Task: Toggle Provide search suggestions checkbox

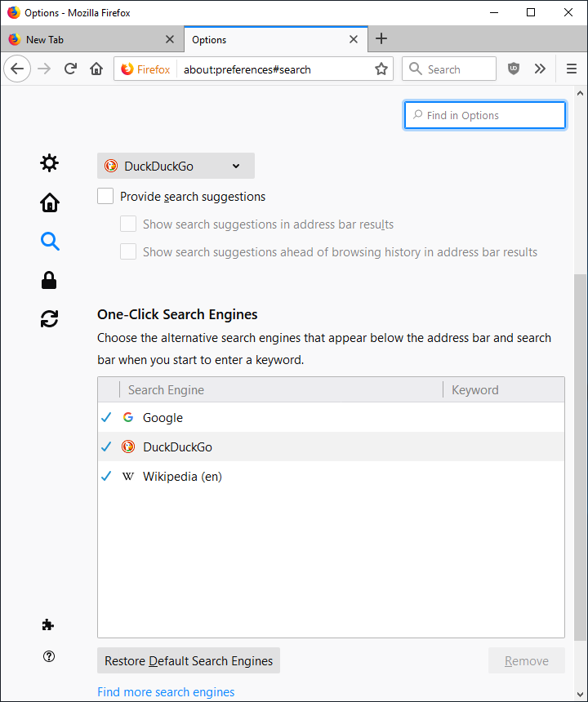Action: click(105, 196)
